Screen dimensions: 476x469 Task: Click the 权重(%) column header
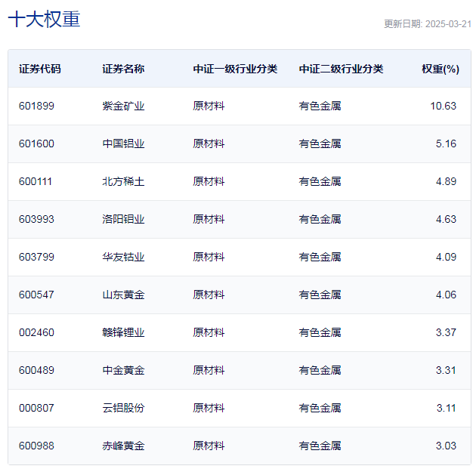(440, 69)
